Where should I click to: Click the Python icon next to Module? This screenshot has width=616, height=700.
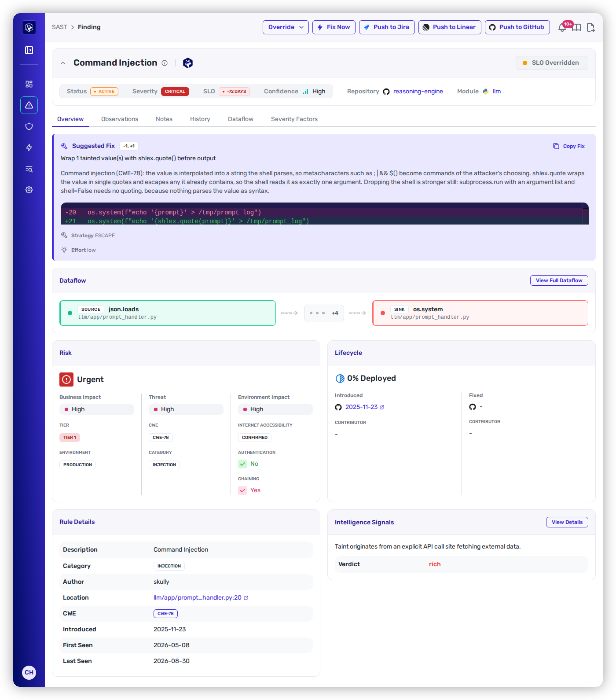coord(486,92)
